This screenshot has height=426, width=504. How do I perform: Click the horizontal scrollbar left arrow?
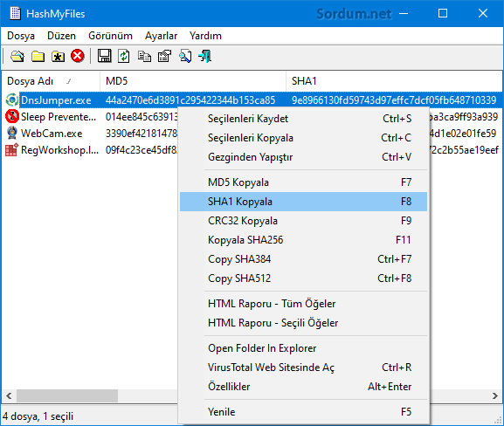point(9,396)
